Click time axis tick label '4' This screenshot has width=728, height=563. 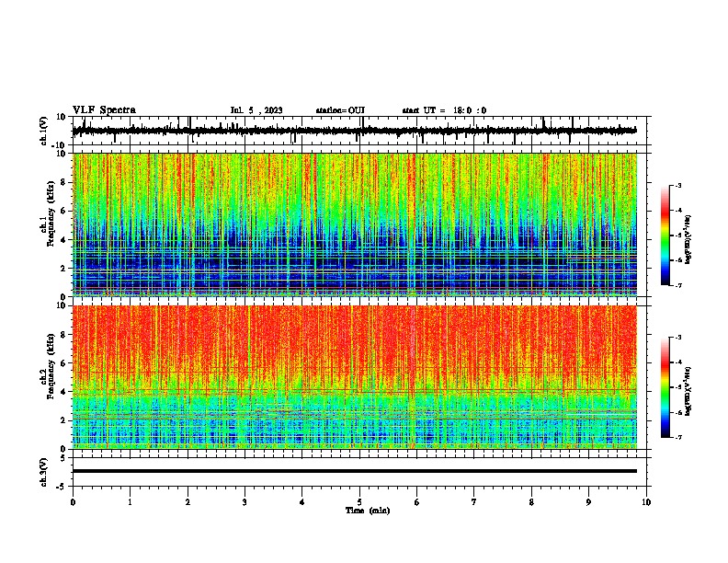click(302, 502)
